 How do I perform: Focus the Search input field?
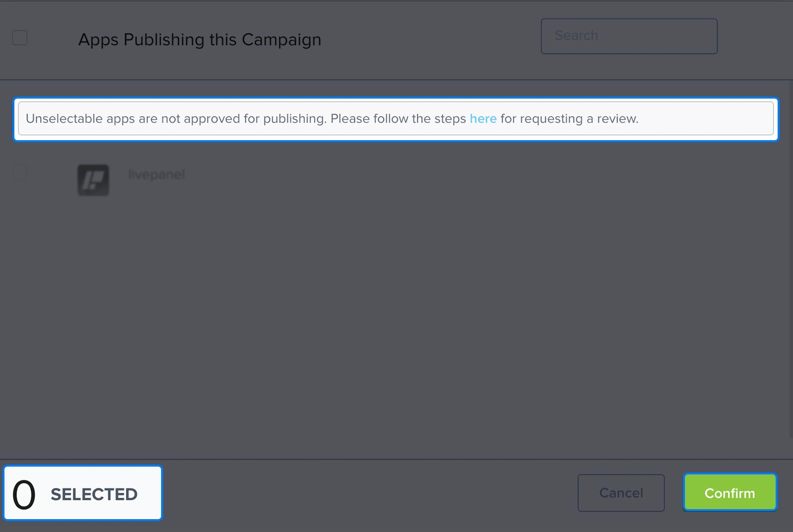coord(629,36)
